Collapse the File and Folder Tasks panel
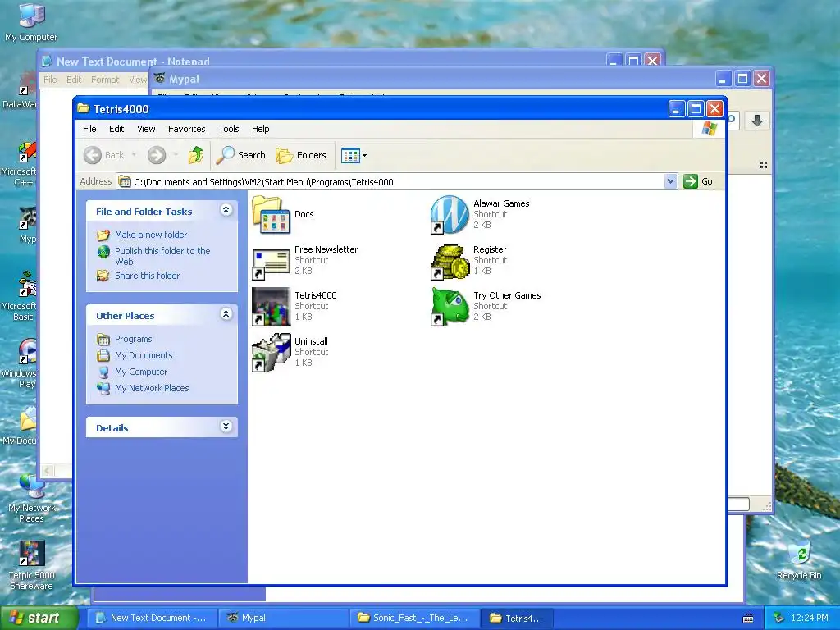This screenshot has width=840, height=630. 226,210
